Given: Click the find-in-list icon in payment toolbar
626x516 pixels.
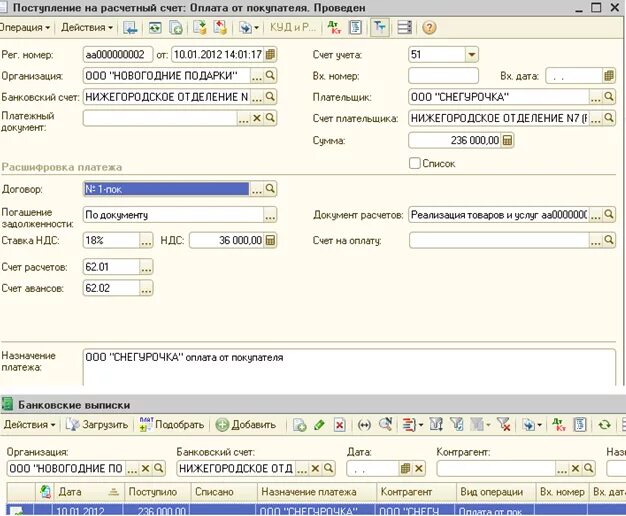Looking at the screenshot, I should tap(131, 28).
